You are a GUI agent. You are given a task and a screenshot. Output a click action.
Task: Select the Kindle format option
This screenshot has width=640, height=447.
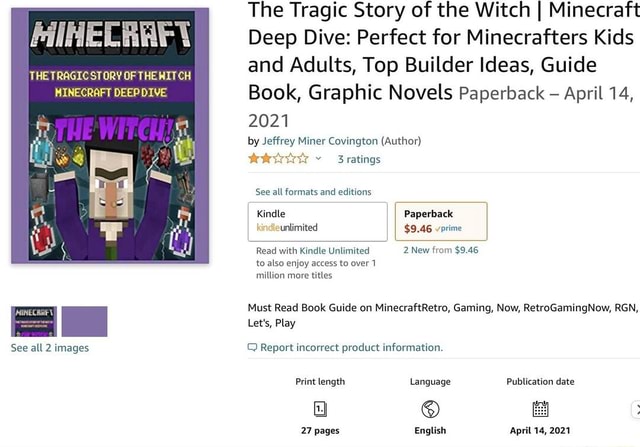317,221
